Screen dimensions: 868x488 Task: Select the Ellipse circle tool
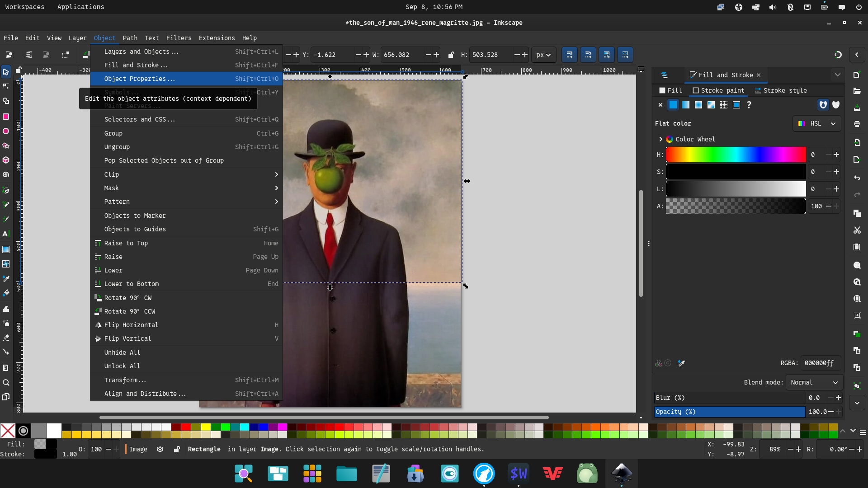click(x=6, y=131)
